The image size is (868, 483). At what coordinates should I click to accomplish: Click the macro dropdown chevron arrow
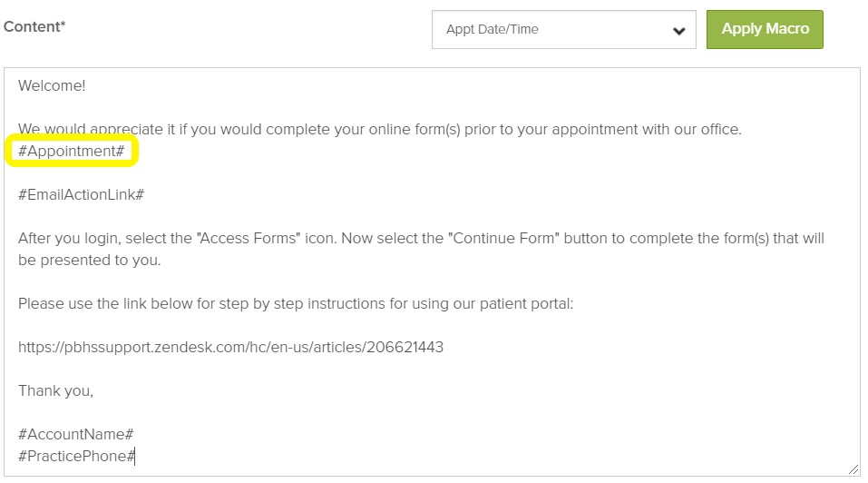pos(678,31)
